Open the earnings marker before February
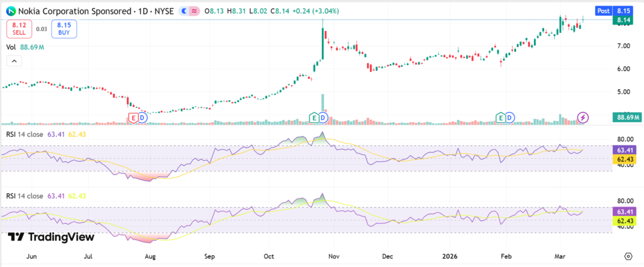Screen dimensions: 644x267 [x=501, y=118]
